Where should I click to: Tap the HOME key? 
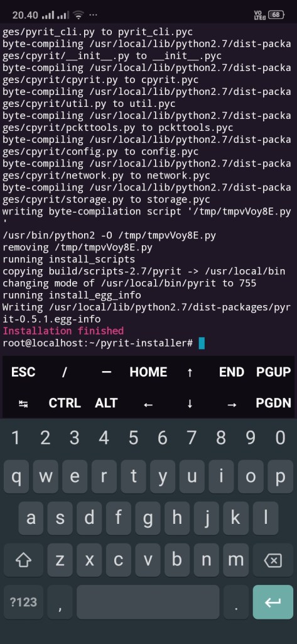148,372
